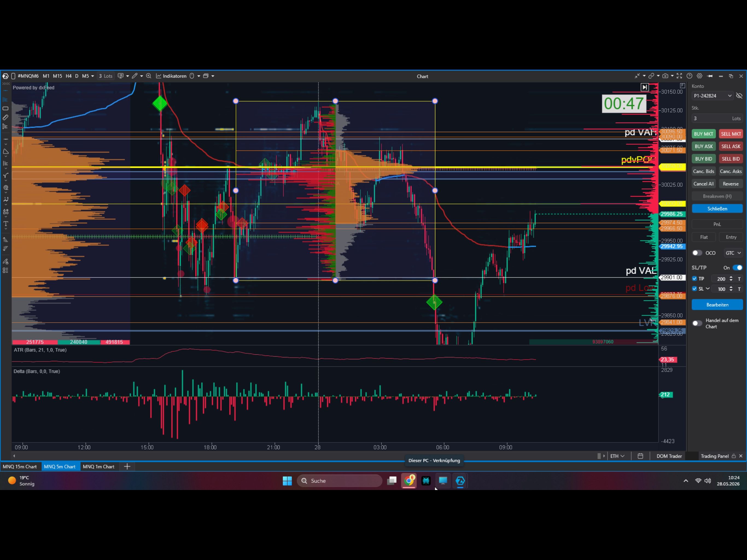This screenshot has width=747, height=560.
Task: Open the ETH session dropdown
Action: [x=617, y=456]
